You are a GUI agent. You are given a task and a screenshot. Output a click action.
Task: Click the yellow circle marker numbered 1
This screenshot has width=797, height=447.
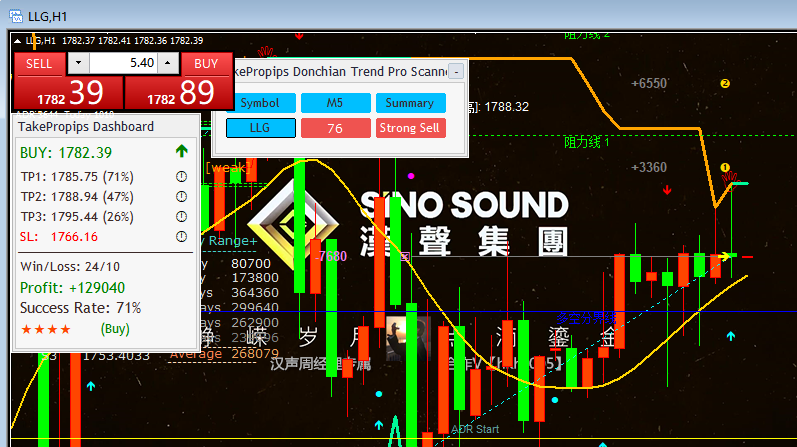coord(725,167)
